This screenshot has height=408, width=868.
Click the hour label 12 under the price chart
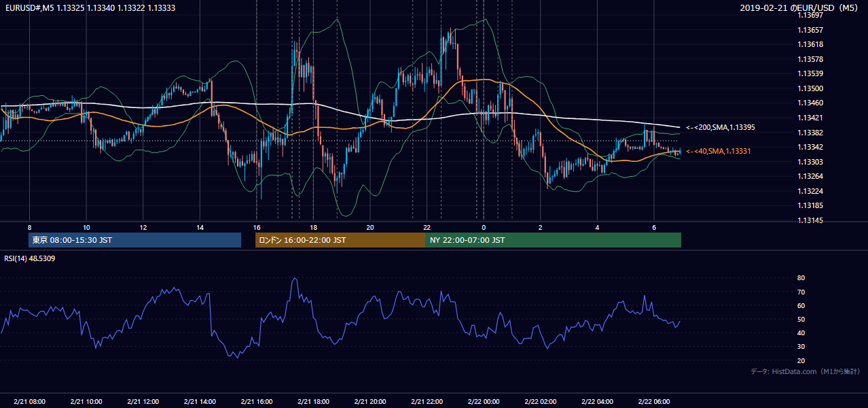click(143, 227)
